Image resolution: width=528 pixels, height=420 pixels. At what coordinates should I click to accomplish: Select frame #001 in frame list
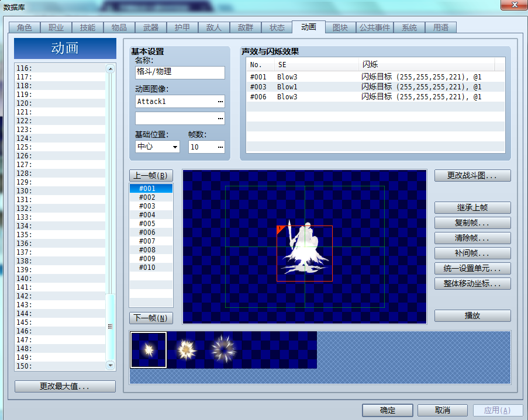[x=151, y=189]
